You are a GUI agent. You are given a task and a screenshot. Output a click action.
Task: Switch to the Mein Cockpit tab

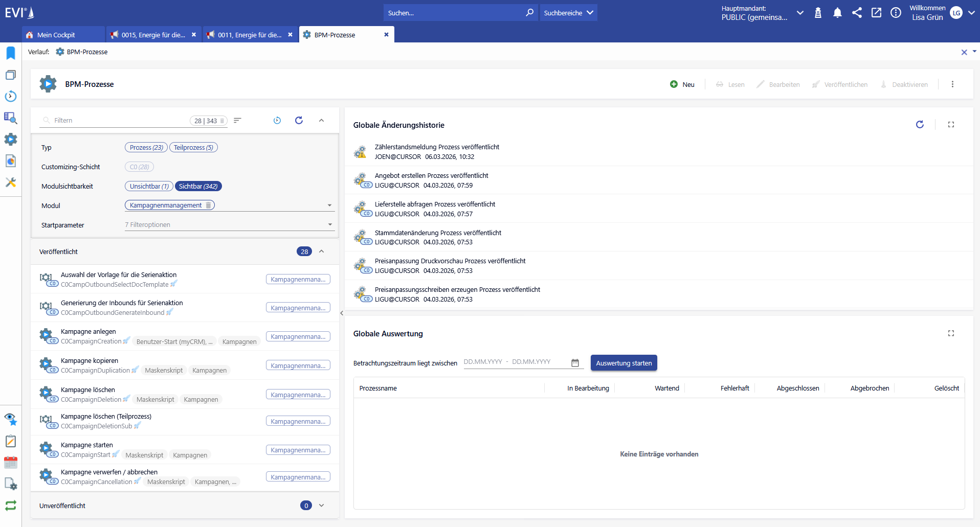(56, 35)
